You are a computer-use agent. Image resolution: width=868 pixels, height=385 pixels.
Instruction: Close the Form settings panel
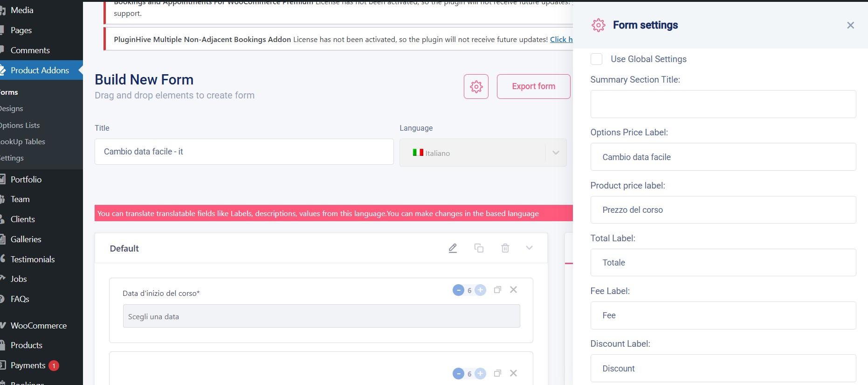click(850, 25)
